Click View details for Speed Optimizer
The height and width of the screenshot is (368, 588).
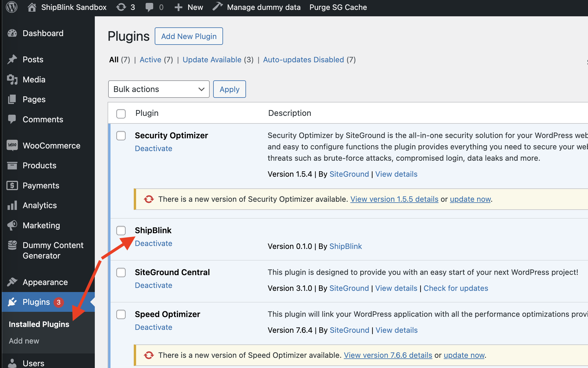point(397,330)
